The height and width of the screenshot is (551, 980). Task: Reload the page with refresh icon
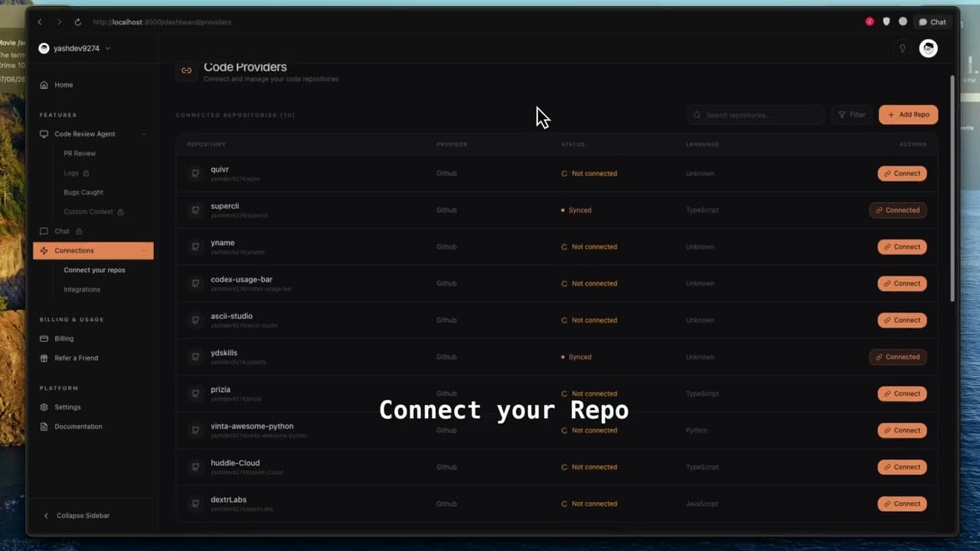77,22
